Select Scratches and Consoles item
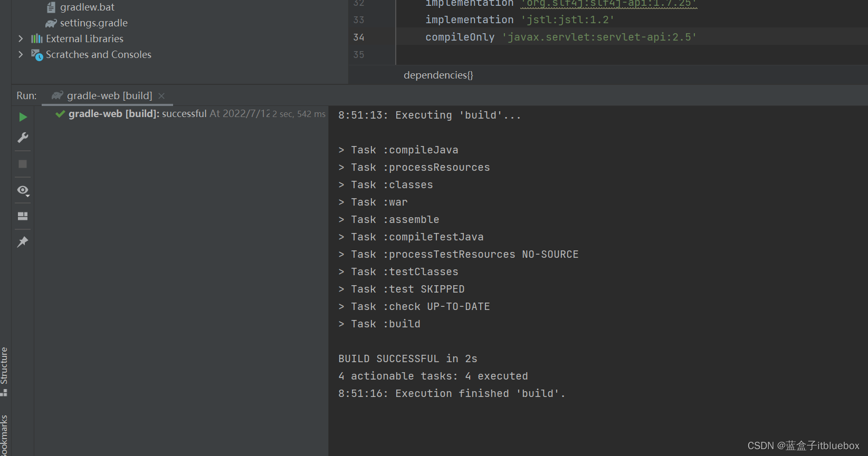Screen dimensions: 868x456 (99, 55)
